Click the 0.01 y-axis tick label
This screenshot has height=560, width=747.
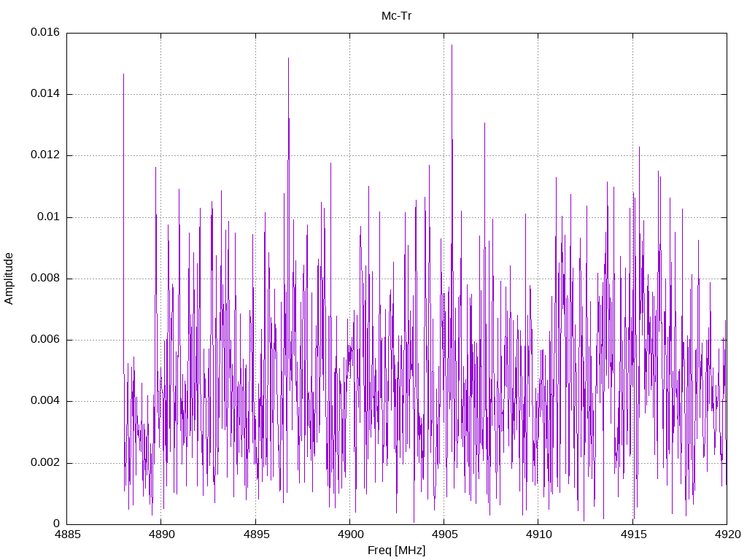[x=49, y=217]
